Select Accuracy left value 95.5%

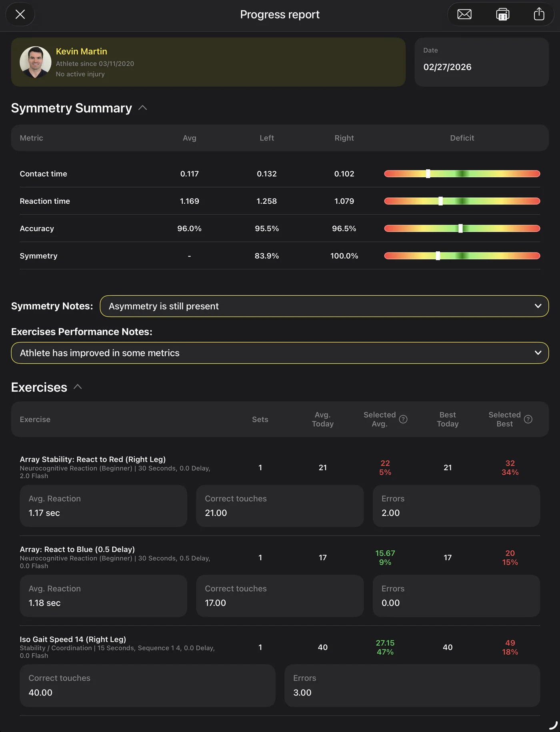pos(267,229)
